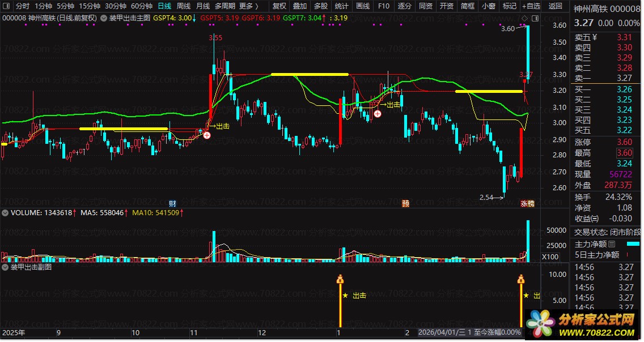Click the 卖五 yen symbol
644x342 pixels.
[x=594, y=37]
